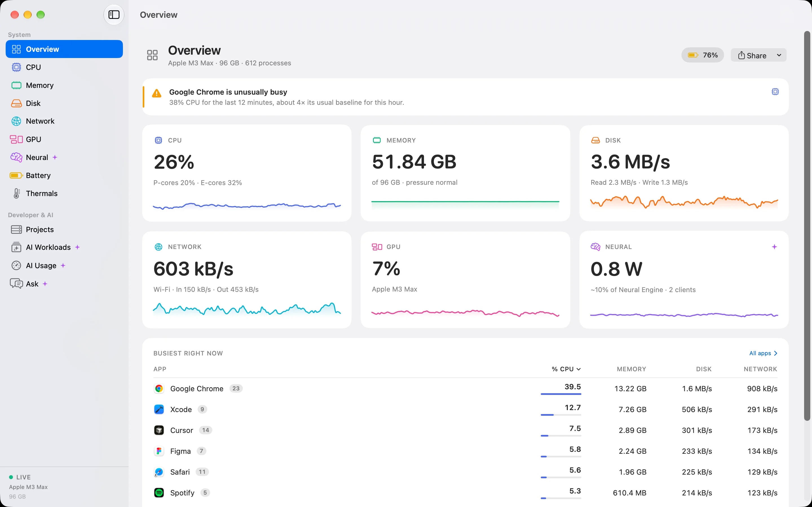Toggle the sidebar visibility button
Screen dimensions: 812x507
114,15
